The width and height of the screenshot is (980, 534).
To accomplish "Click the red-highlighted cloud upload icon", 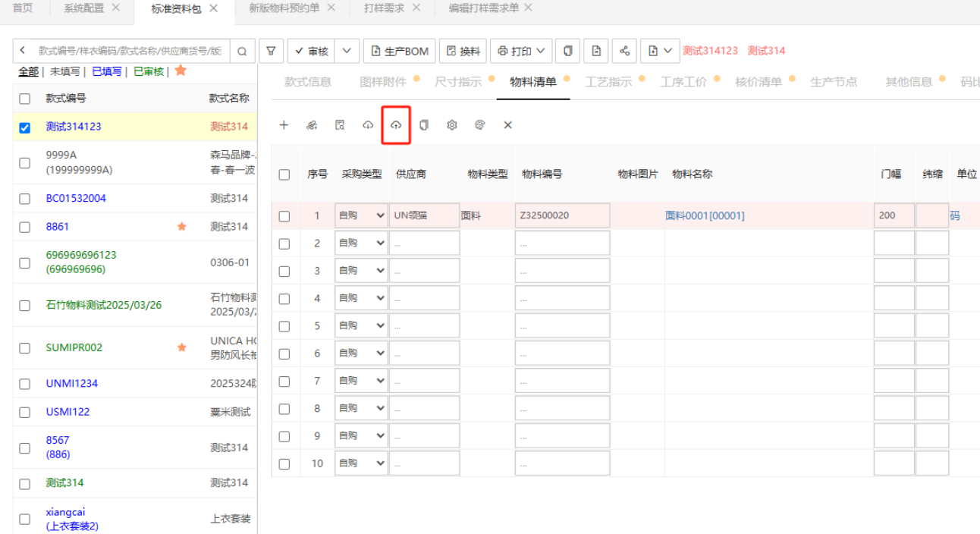I will coord(396,125).
